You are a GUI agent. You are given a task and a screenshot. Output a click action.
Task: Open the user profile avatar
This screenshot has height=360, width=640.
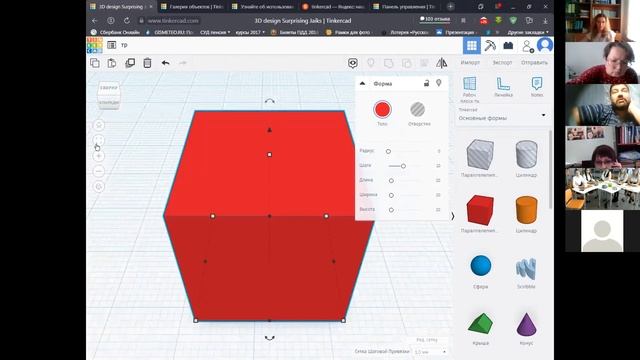tap(545, 45)
